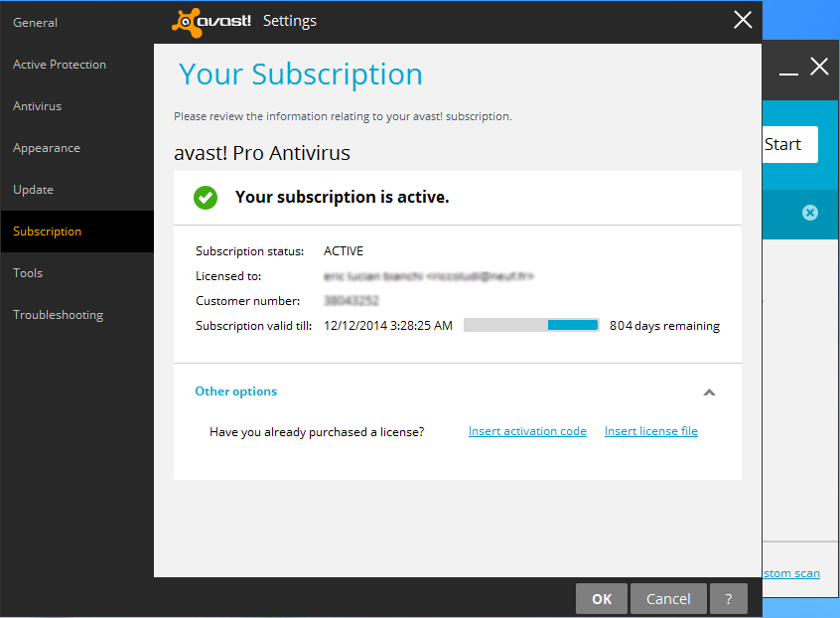
Task: Click the blurred customer number value
Action: point(351,301)
